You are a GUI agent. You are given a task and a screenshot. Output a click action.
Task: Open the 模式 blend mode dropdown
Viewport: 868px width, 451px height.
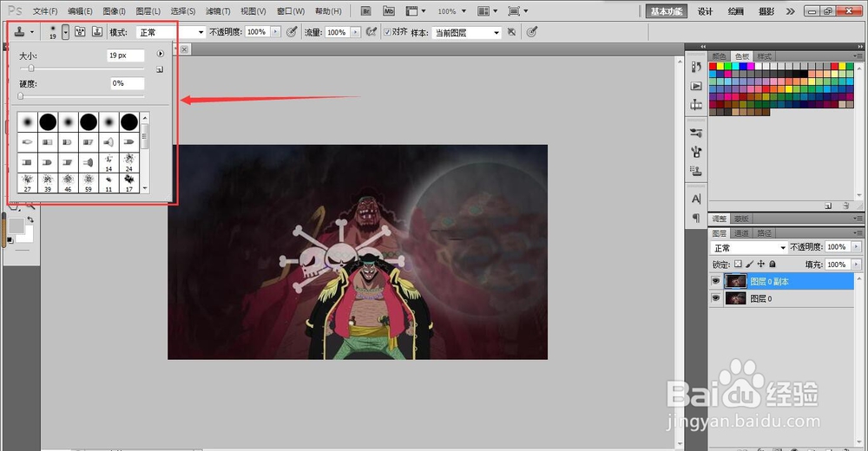click(170, 33)
